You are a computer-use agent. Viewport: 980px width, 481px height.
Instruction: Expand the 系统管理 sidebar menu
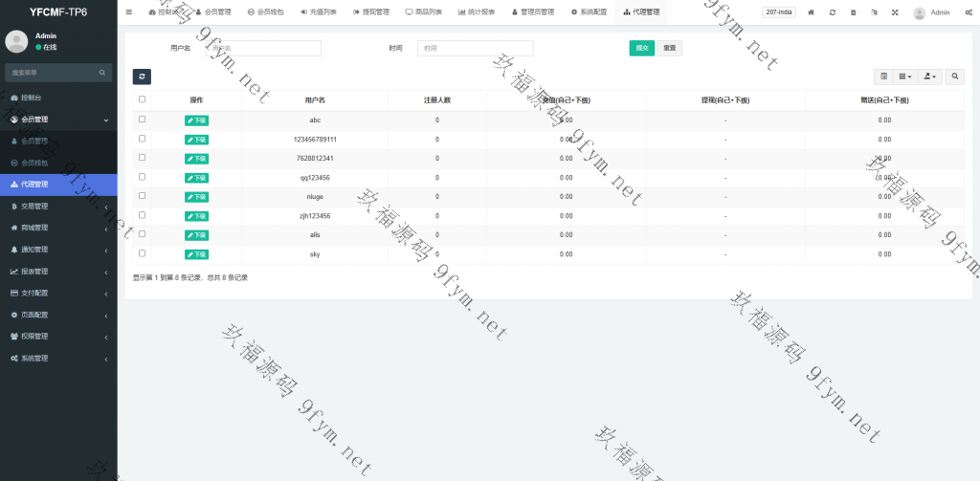coord(58,358)
